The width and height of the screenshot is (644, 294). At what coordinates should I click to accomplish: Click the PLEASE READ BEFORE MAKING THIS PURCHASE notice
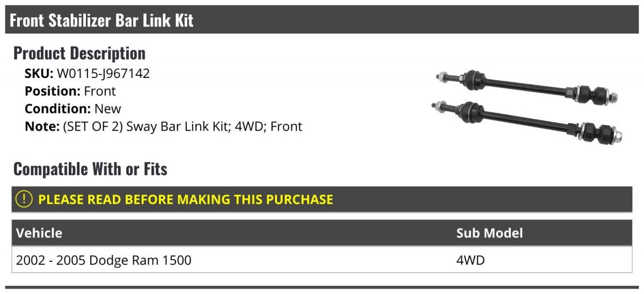[x=186, y=199]
